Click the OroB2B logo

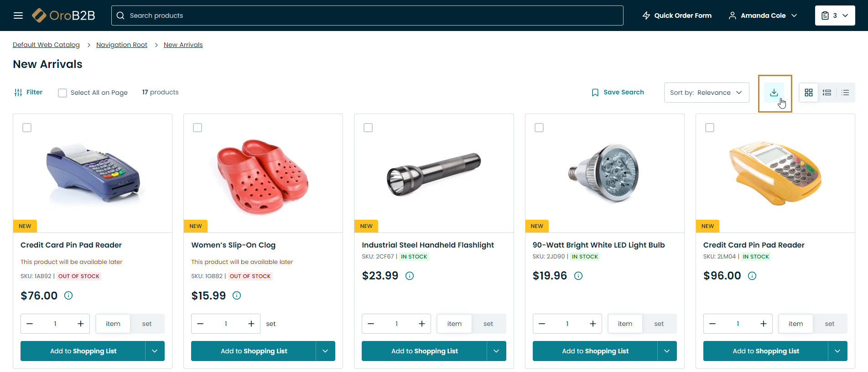coord(63,15)
